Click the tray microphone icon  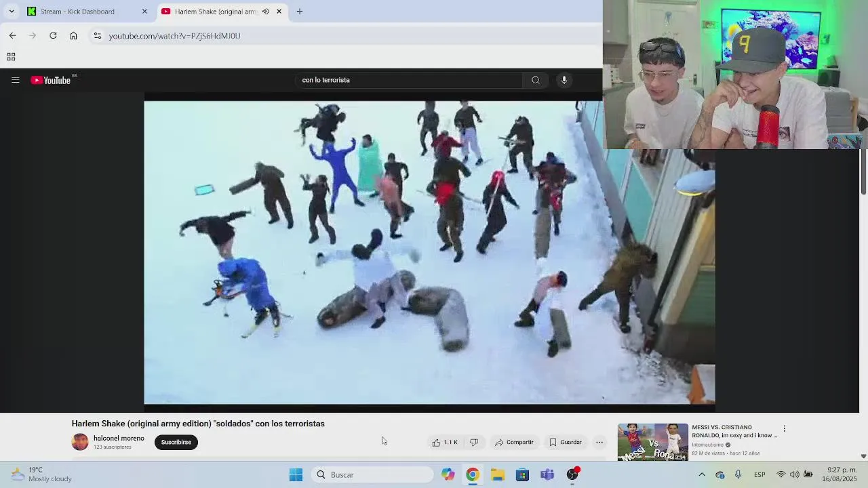(738, 474)
